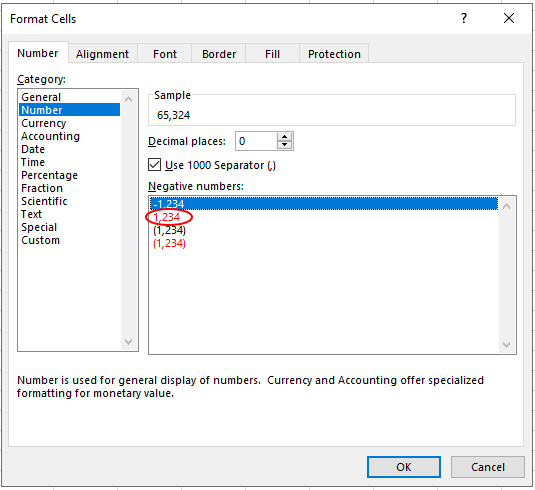The height and width of the screenshot is (490, 535).
Task: Go to the Border tab
Action: 219,54
